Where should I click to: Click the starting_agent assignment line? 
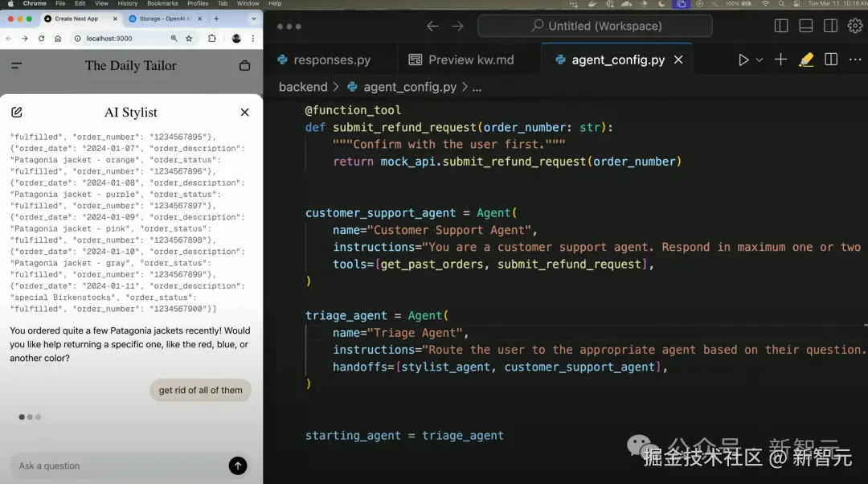pyautogui.click(x=404, y=436)
